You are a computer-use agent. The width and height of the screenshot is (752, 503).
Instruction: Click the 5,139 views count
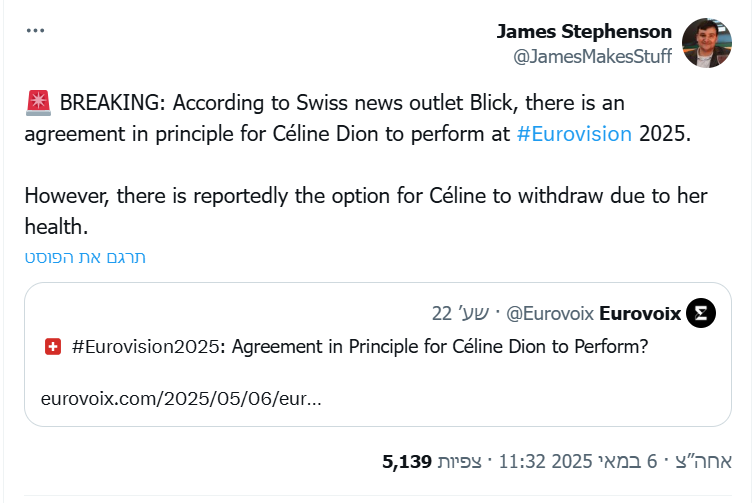coord(407,461)
